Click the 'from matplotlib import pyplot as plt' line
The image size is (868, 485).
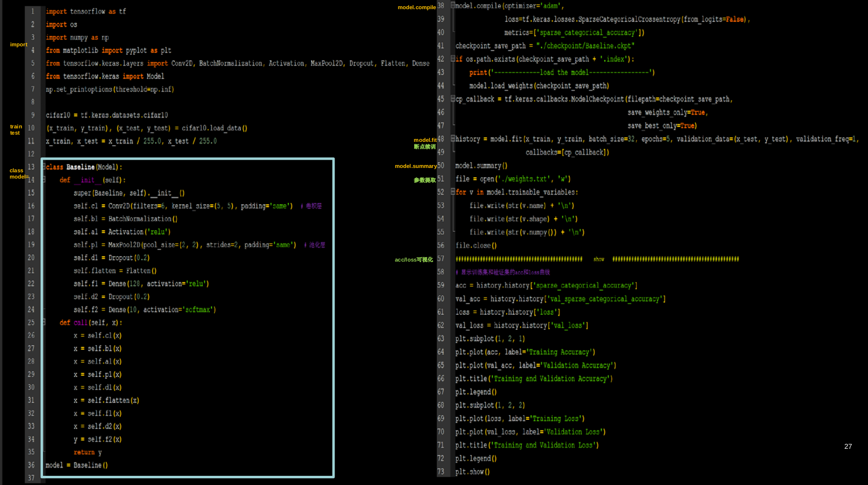109,51
